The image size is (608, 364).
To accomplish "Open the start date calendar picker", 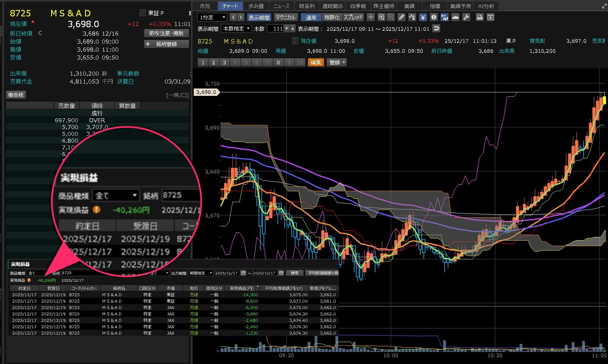I will (243, 273).
